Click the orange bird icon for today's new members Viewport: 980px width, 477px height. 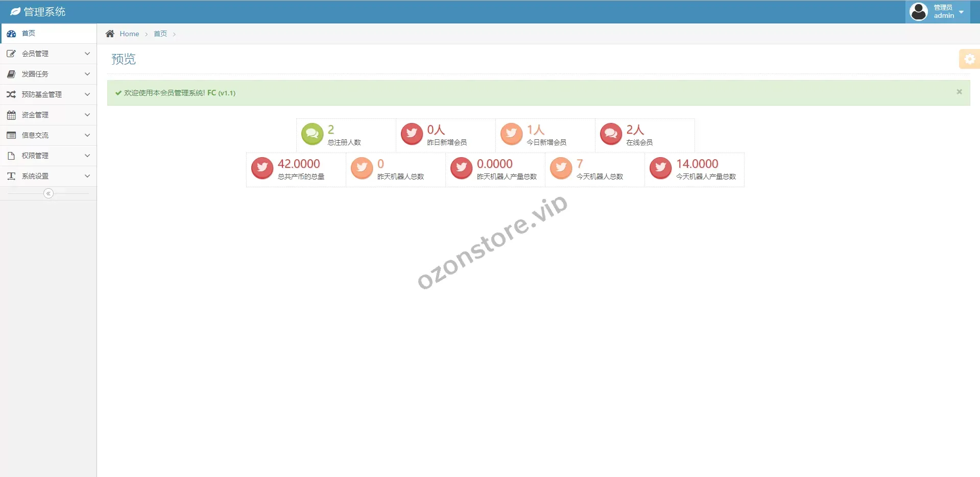point(511,134)
